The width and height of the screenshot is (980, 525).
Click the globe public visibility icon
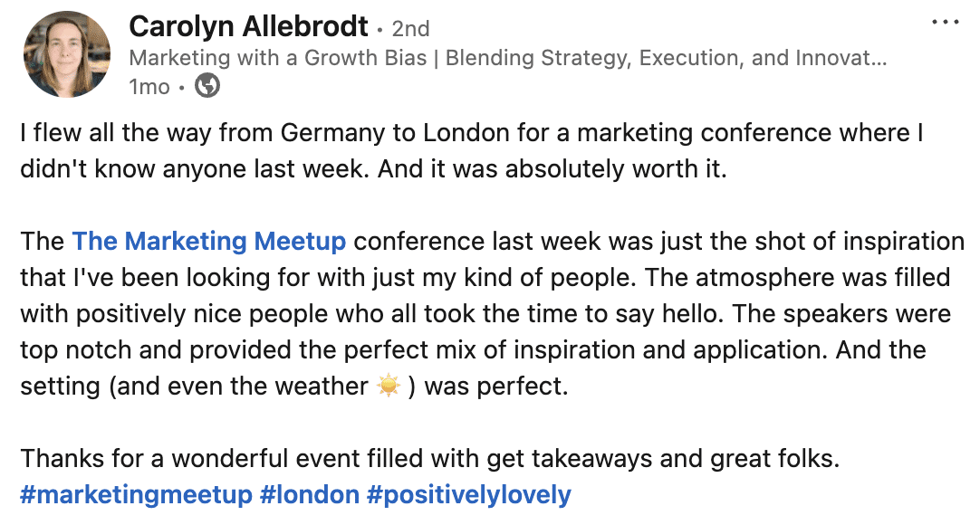pos(207,85)
